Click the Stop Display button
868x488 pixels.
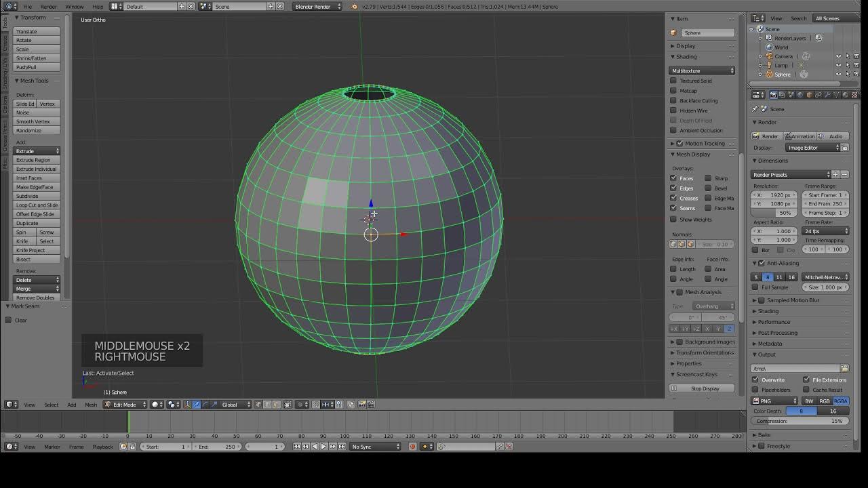point(702,388)
